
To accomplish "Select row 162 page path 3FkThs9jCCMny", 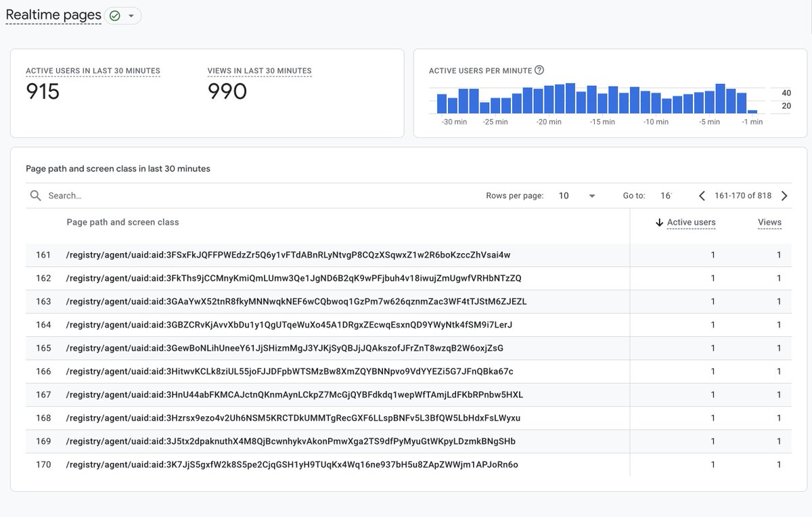I will [294, 278].
